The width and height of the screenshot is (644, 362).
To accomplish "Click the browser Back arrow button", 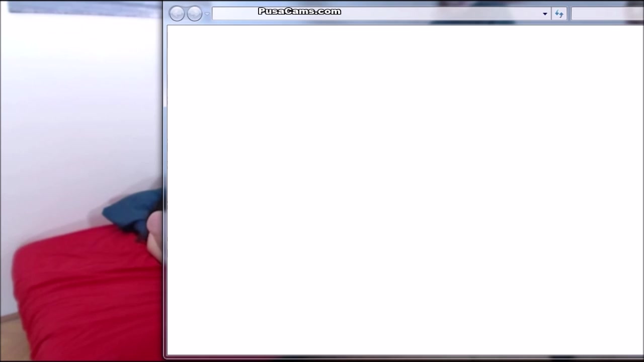I will click(x=177, y=14).
